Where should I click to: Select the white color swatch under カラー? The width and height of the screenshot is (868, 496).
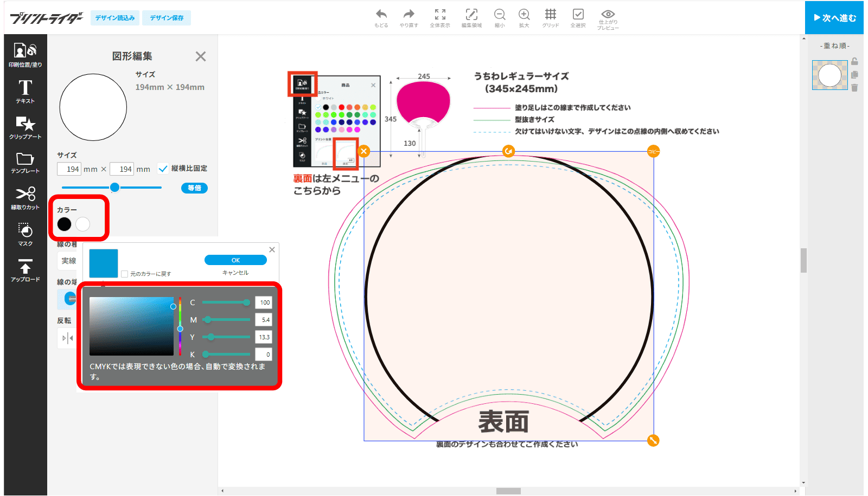[82, 224]
